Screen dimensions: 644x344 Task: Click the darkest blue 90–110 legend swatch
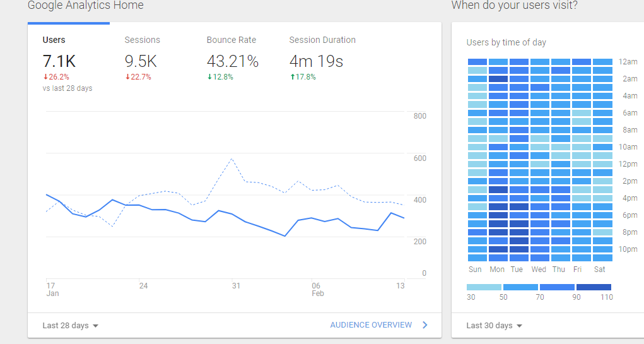(594, 287)
